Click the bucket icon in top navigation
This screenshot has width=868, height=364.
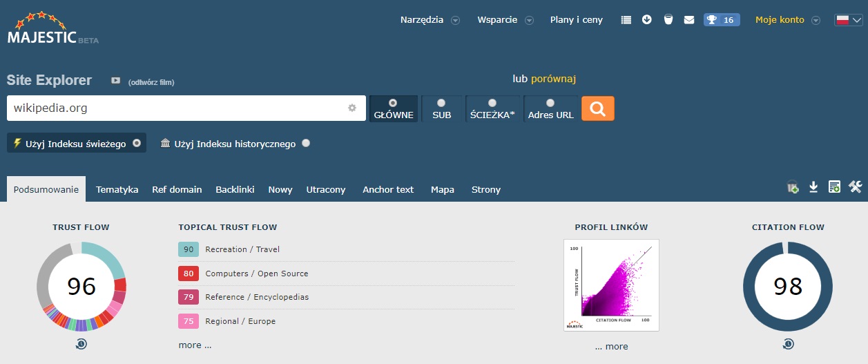tap(668, 20)
